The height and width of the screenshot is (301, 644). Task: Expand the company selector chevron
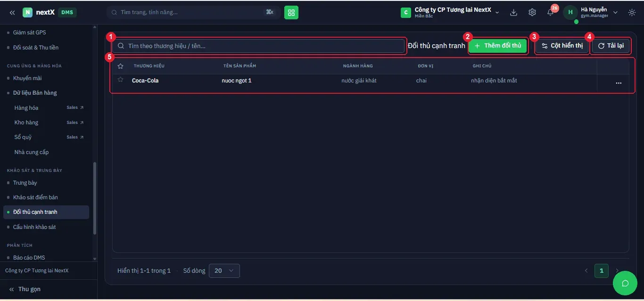[x=497, y=13]
